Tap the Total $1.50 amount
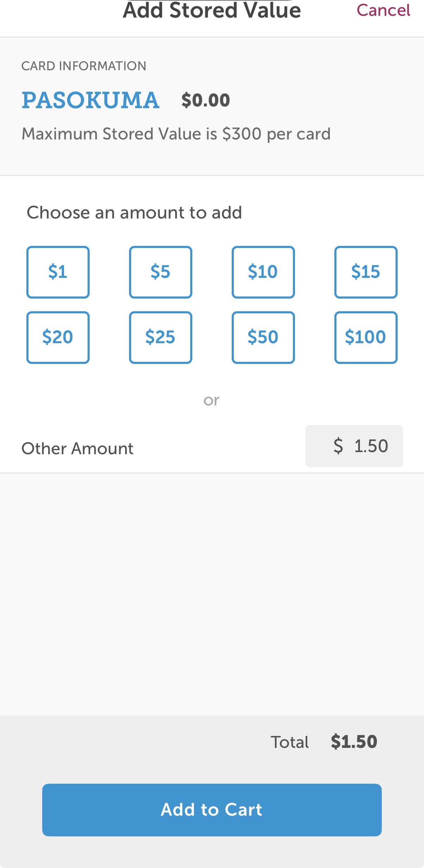Image resolution: width=424 pixels, height=868 pixels. coord(354,742)
